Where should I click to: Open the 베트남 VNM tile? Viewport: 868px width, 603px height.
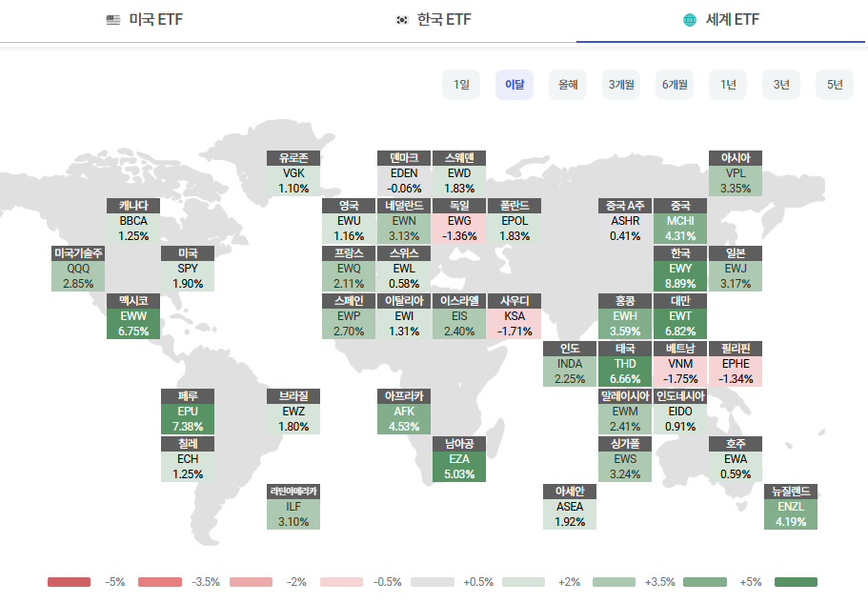click(x=680, y=364)
